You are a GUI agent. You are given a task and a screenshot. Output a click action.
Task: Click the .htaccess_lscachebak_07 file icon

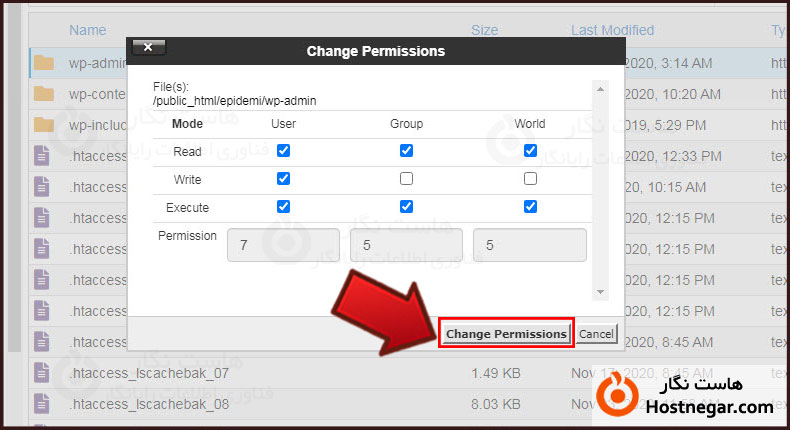point(42,373)
